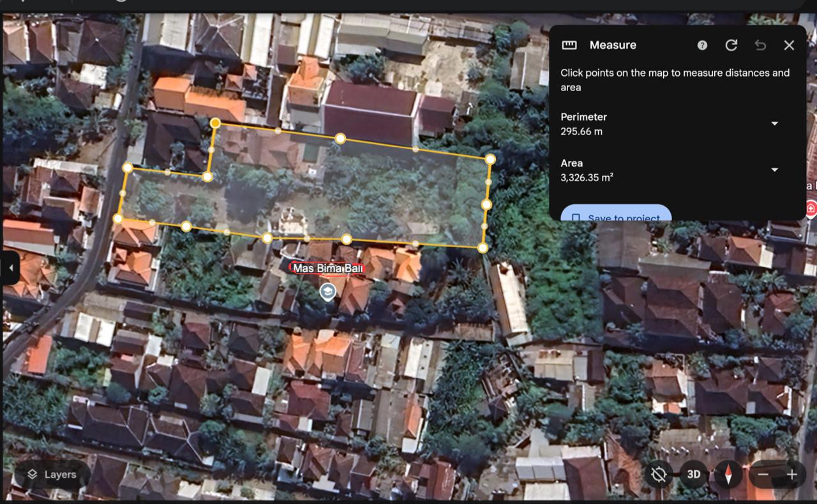Click the compass to reset north

pos(728,475)
